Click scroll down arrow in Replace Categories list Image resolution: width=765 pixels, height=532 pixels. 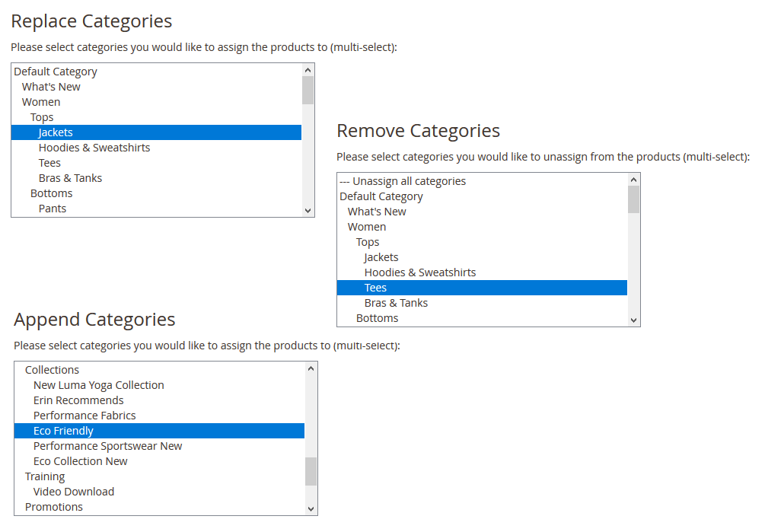pos(308,211)
